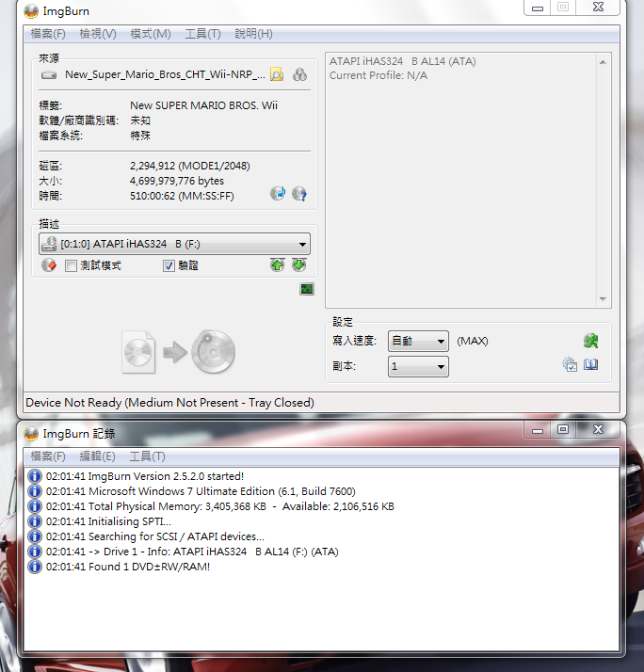Image resolution: width=644 pixels, height=672 pixels.
Task: Close the ImgBurn main window
Action: (598, 8)
